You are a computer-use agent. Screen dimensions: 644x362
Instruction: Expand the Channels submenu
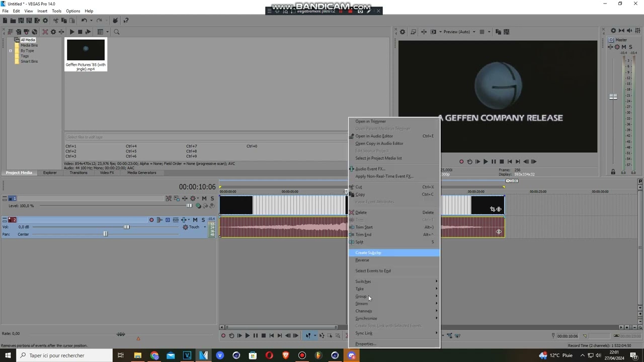394,311
